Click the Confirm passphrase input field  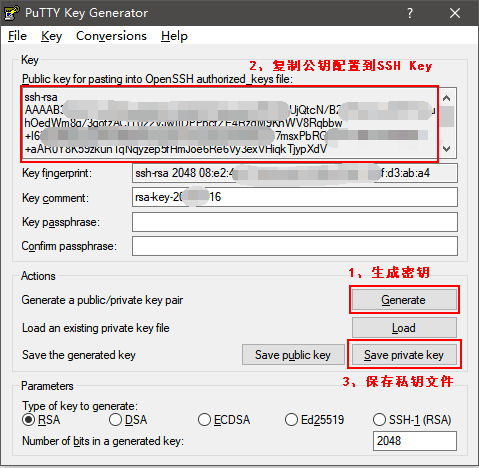(295, 246)
